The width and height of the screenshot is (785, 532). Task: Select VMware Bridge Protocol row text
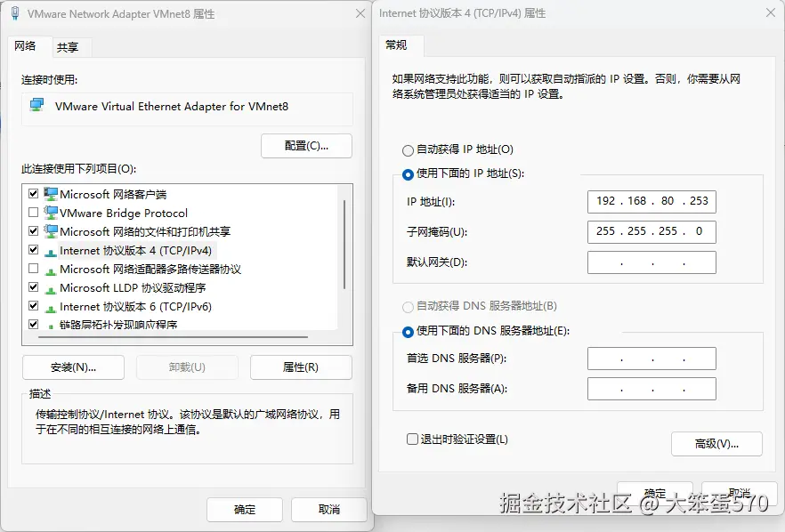tap(124, 213)
